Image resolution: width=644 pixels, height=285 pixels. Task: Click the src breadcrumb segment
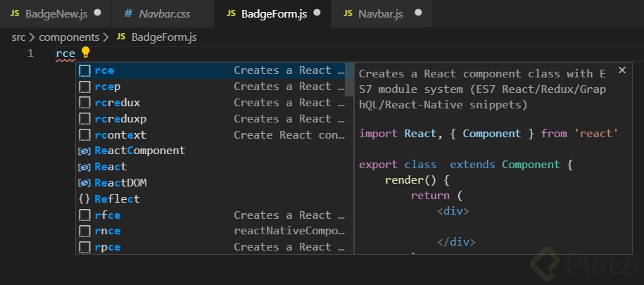[x=19, y=35]
